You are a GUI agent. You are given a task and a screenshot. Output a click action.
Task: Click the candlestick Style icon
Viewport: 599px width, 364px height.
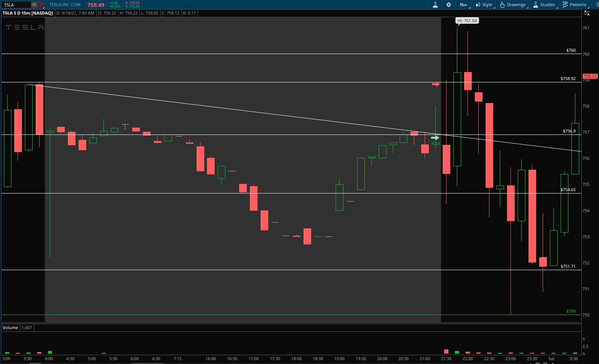tap(478, 5)
